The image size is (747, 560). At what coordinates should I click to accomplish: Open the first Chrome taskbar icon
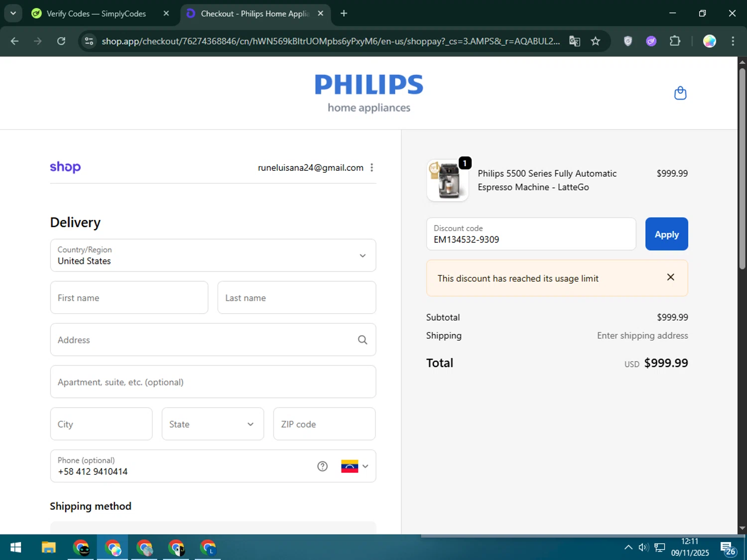(x=81, y=548)
